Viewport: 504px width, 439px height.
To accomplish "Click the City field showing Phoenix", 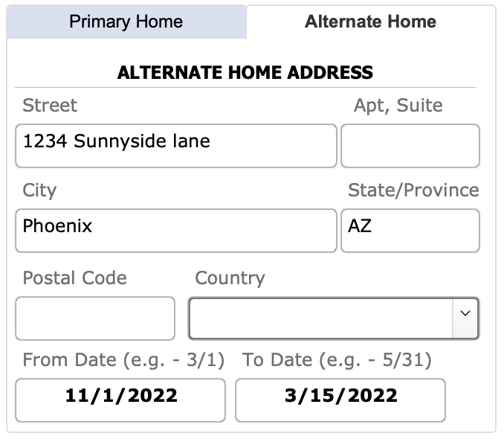I will 175,230.
